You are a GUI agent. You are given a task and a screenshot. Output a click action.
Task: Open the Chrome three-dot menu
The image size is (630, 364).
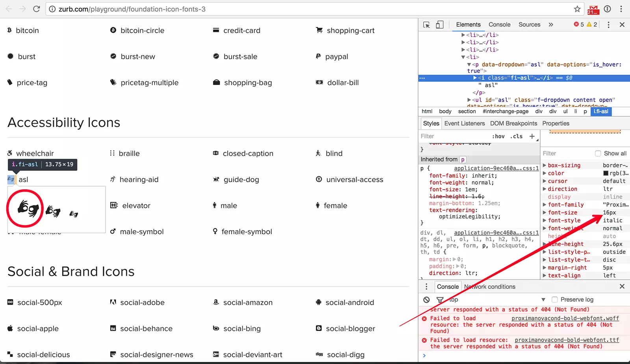(x=621, y=9)
